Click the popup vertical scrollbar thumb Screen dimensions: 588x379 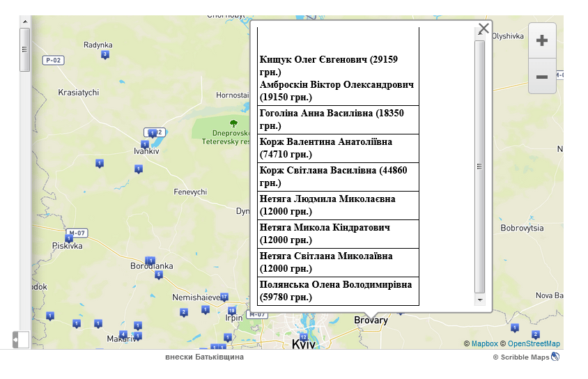pyautogui.click(x=479, y=166)
